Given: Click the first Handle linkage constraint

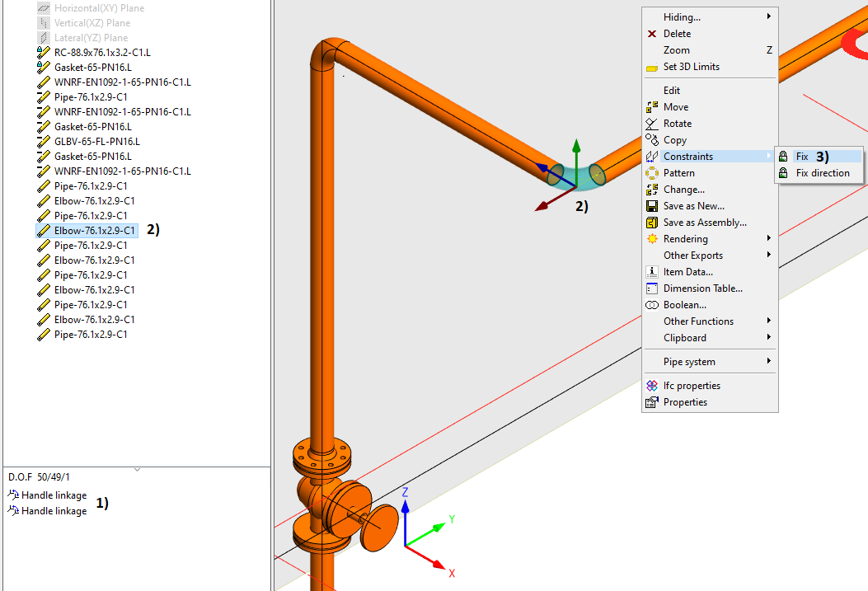Looking at the screenshot, I should click(54, 496).
